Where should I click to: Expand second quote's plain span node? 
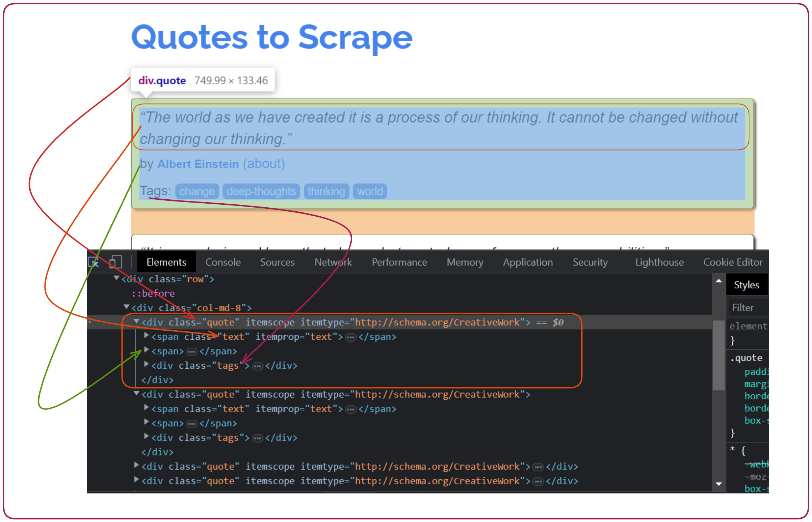click(146, 422)
